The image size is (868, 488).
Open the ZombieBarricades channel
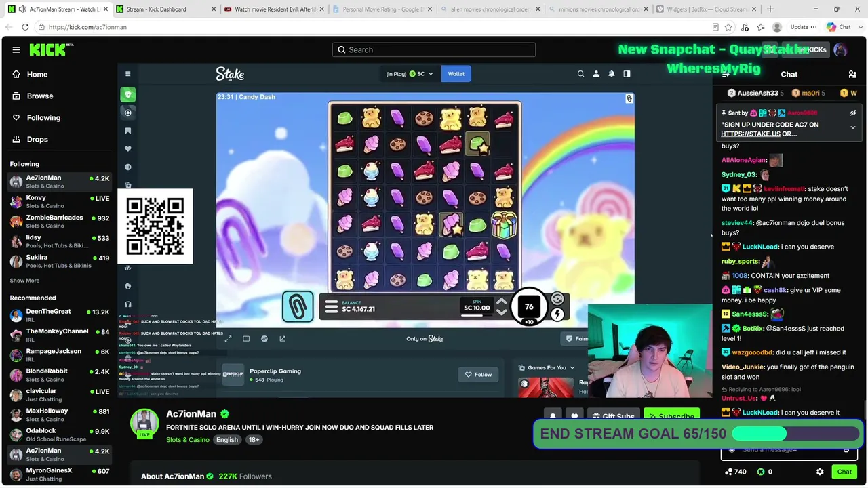[x=59, y=221]
